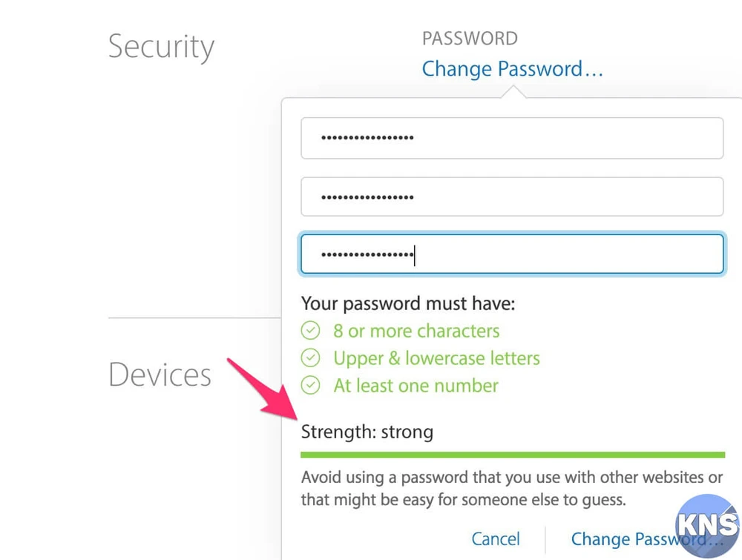742x560 pixels.
Task: Click the green check beside "8 or more characters"
Action: tap(310, 331)
